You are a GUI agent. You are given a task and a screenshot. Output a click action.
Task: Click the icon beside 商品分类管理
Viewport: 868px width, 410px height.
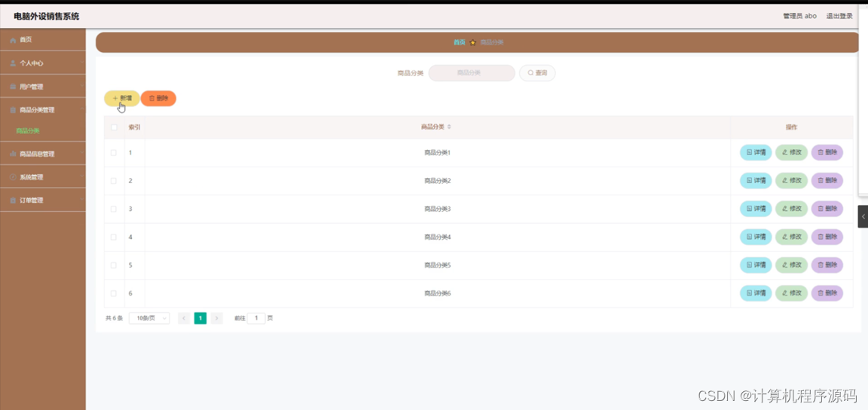(13, 110)
